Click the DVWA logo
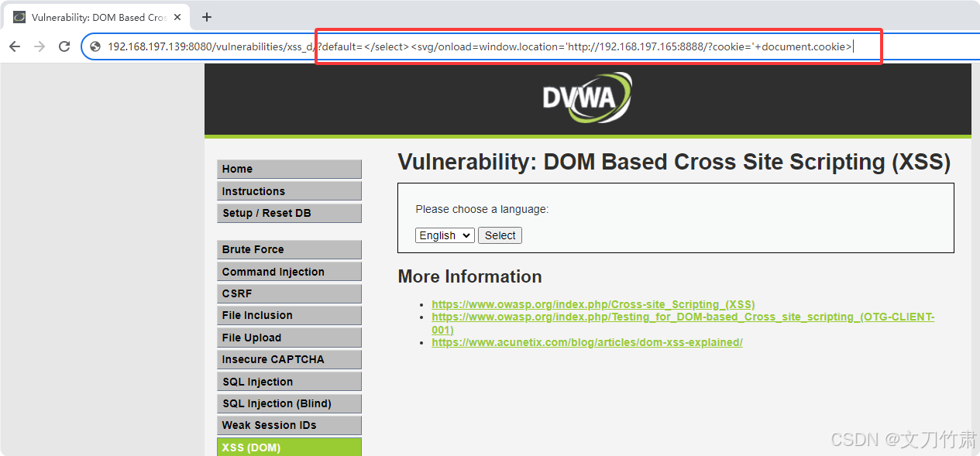 587,98
